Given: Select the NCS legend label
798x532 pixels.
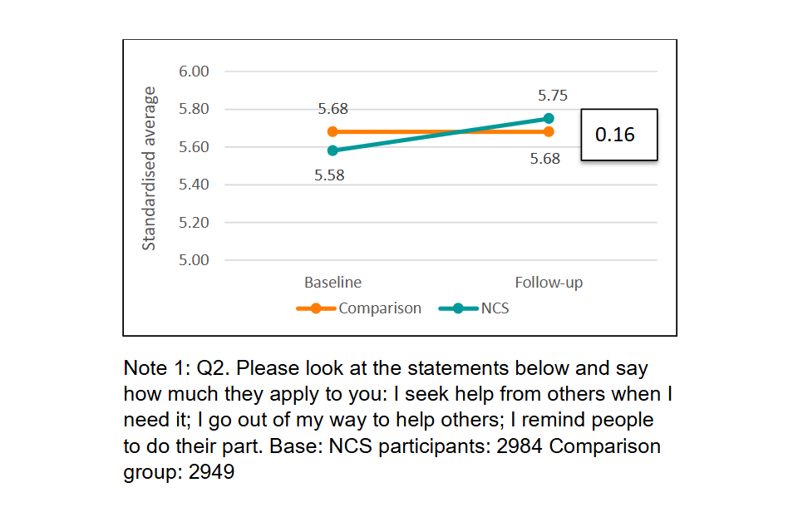Looking at the screenshot, I should 495,308.
